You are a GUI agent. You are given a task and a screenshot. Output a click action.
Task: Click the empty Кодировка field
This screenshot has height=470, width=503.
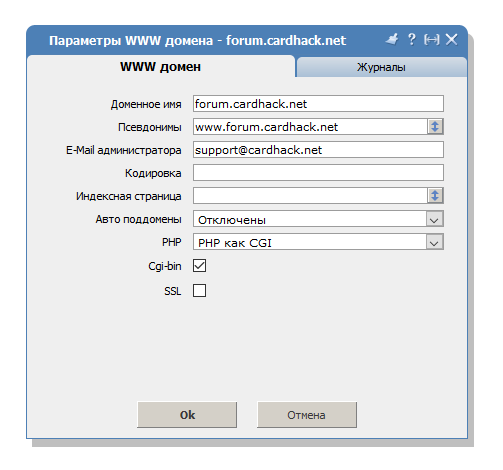[x=318, y=173]
